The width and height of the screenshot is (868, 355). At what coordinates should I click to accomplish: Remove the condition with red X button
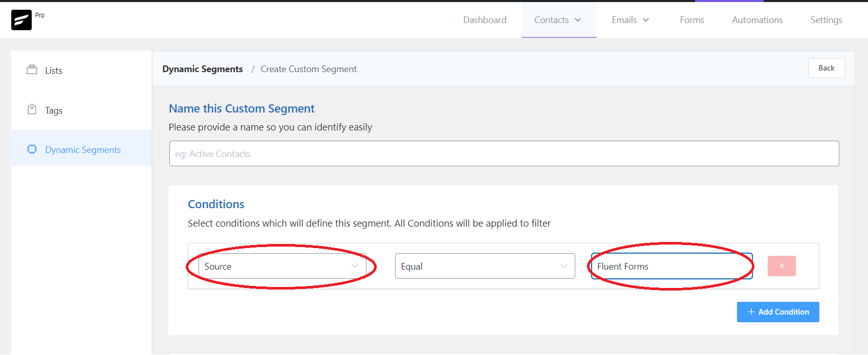(782, 266)
